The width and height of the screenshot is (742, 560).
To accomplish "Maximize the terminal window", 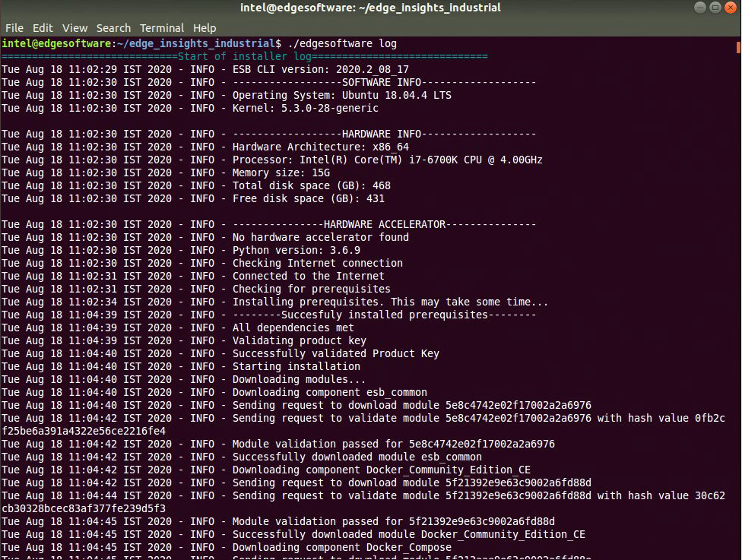I will coord(715,7).
